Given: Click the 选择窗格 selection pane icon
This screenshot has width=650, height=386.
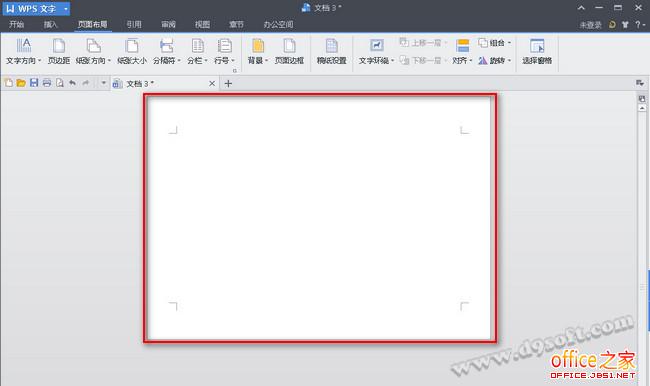Looking at the screenshot, I should (x=537, y=46).
